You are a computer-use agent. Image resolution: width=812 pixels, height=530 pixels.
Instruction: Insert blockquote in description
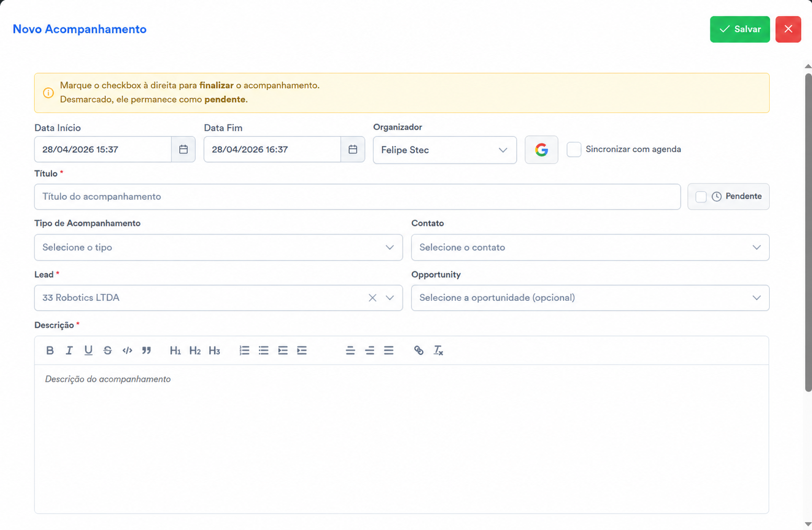146,351
